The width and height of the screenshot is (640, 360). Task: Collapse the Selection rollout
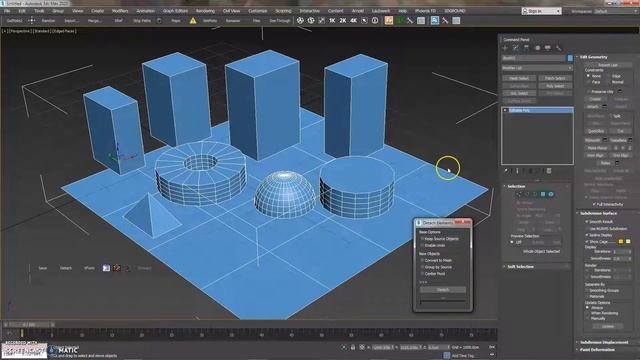click(516, 186)
